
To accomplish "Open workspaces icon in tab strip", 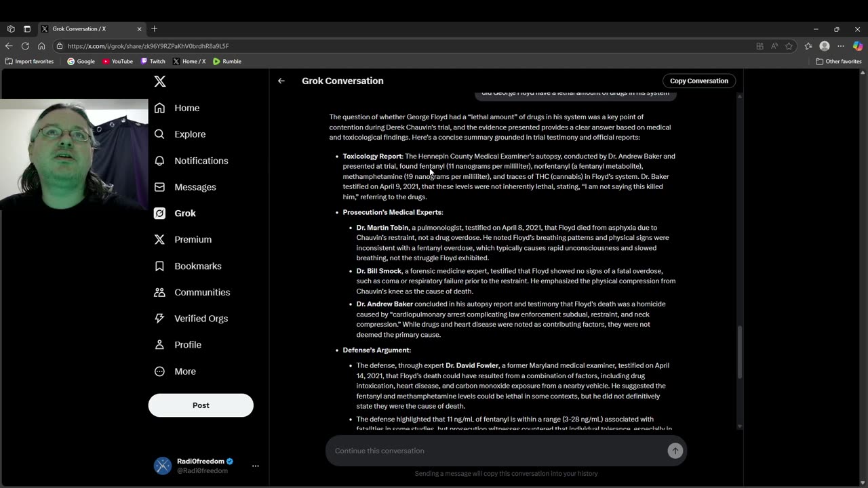I will pos(11,29).
